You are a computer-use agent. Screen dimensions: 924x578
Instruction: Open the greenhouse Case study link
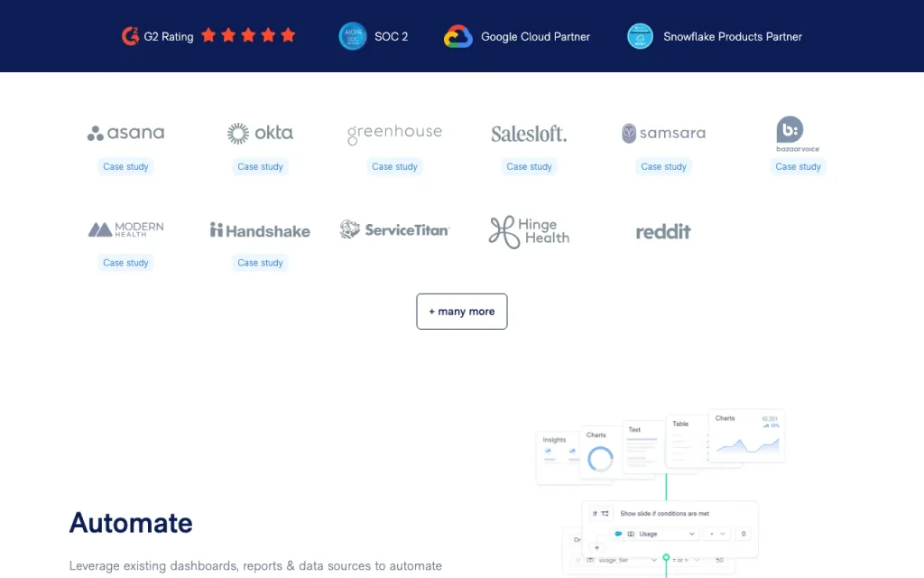(x=394, y=167)
